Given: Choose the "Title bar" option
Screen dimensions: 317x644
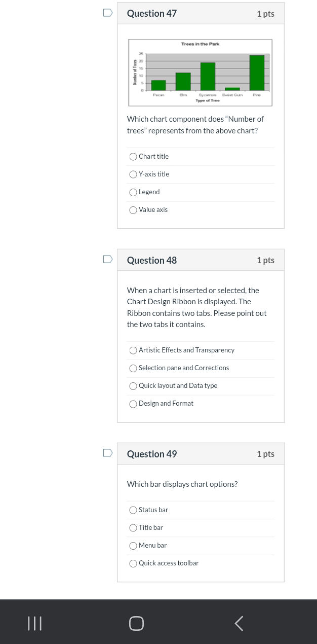Looking at the screenshot, I should tap(133, 528).
